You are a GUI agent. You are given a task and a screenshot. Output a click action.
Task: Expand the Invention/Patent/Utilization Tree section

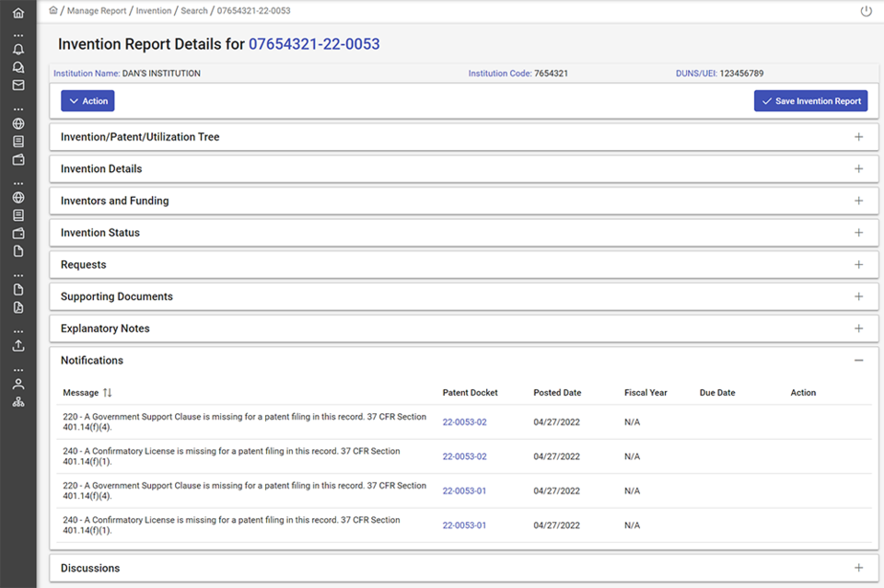tap(858, 137)
